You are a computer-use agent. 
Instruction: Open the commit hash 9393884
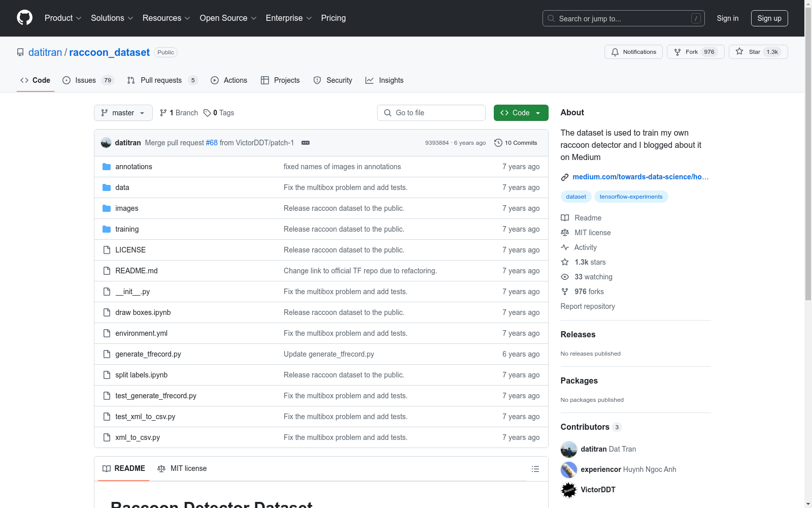pos(437,143)
